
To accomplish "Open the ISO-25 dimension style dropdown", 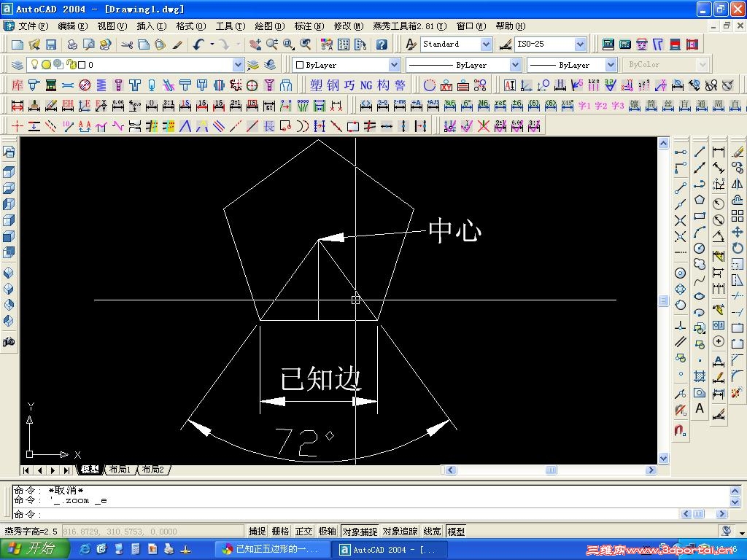I will click(580, 44).
